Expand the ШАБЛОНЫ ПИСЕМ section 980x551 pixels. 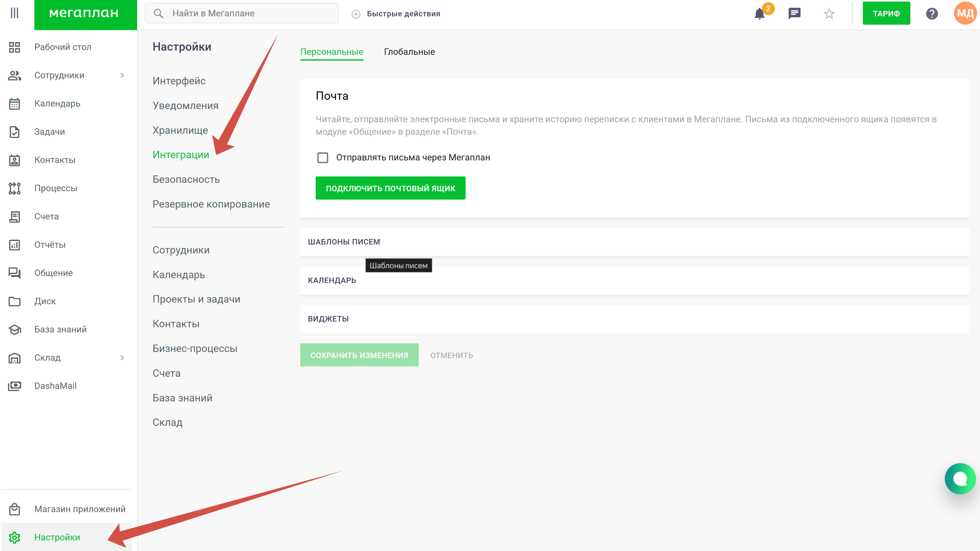tap(344, 242)
